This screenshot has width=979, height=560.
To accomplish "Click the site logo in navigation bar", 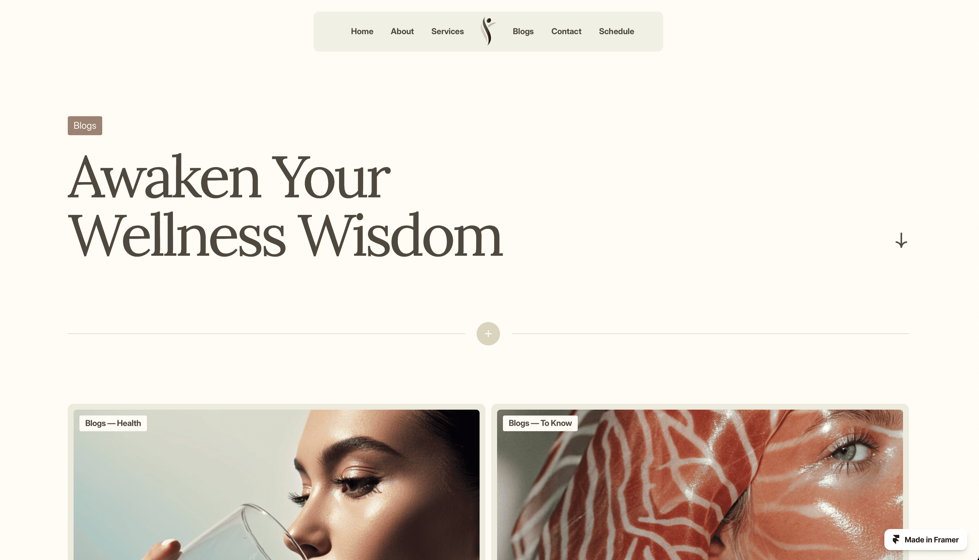I will point(488,31).
